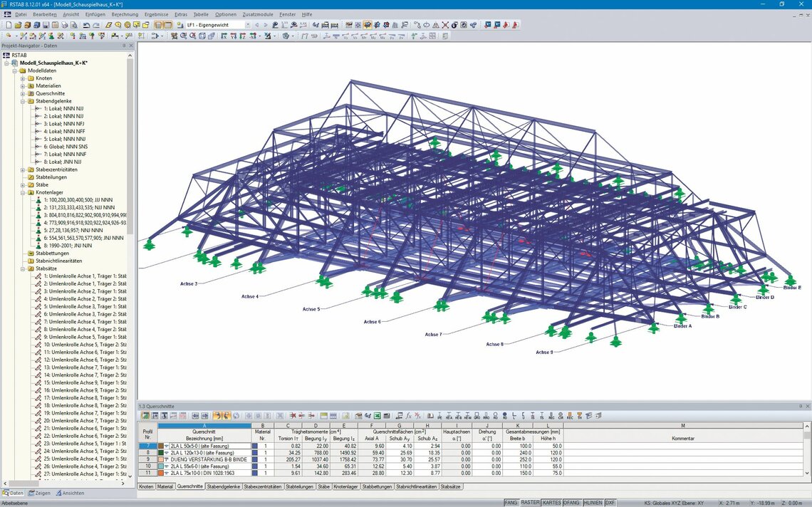Toggle the highlighted show-loads icon in top toolbar

367,25
